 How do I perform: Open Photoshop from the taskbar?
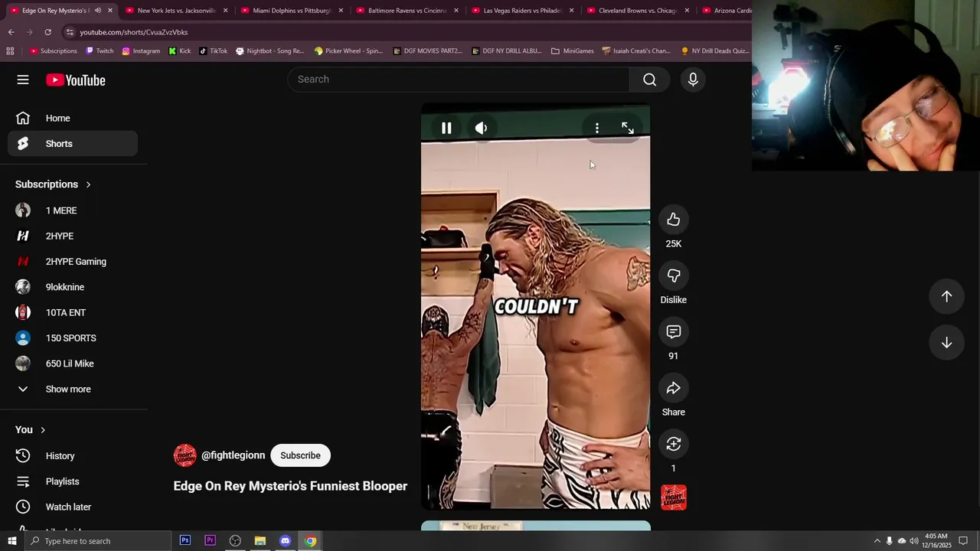point(185,541)
